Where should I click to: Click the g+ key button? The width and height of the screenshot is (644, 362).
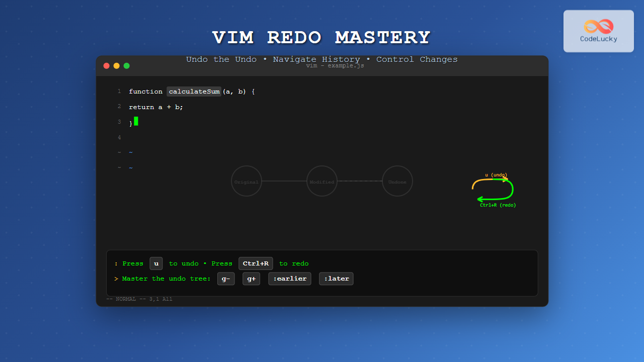(x=251, y=279)
